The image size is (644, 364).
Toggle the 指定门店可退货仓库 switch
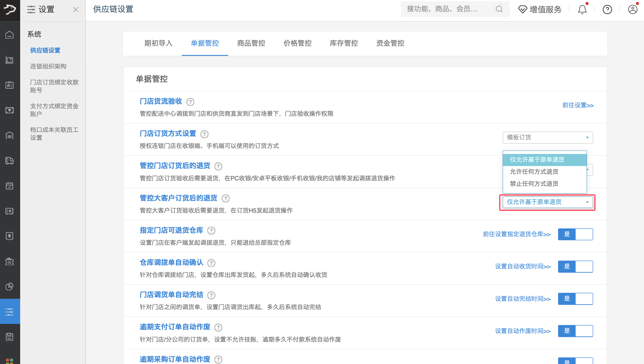[575, 234]
